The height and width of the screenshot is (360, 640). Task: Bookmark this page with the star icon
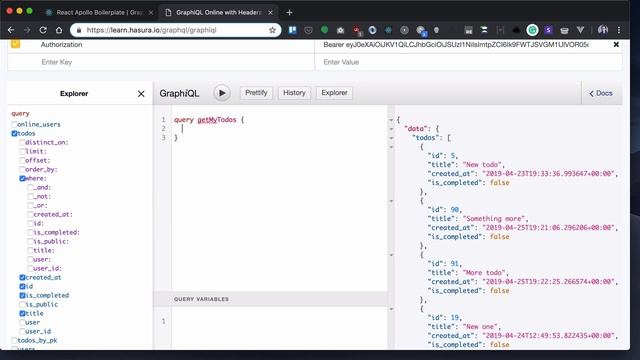272,30
